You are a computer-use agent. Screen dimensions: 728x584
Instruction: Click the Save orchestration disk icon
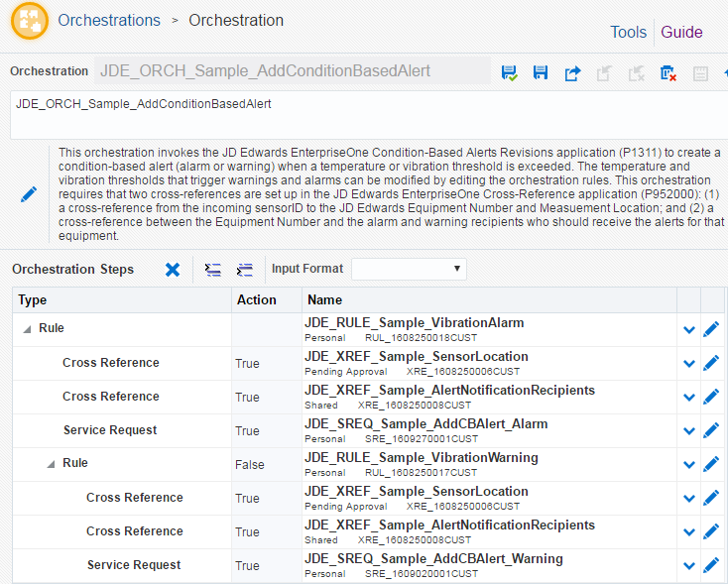[541, 72]
